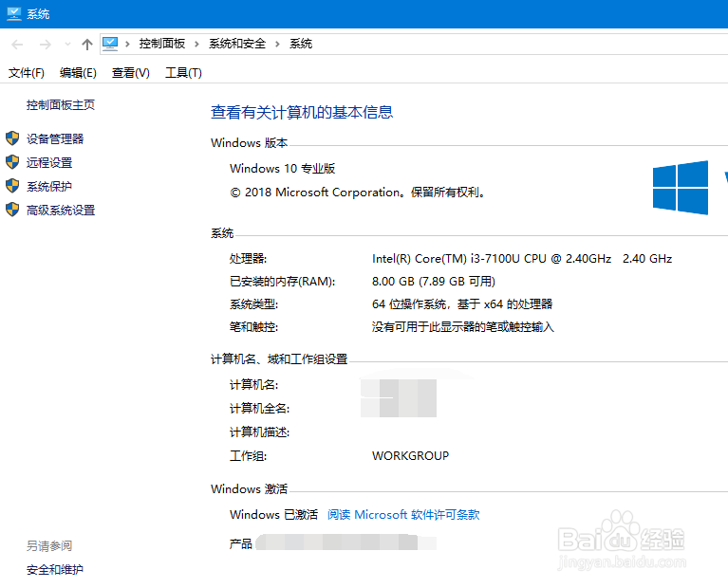The image size is (728, 588).
Task: Expand chevron after 控制面板 in breadcrumb
Action: point(196,45)
